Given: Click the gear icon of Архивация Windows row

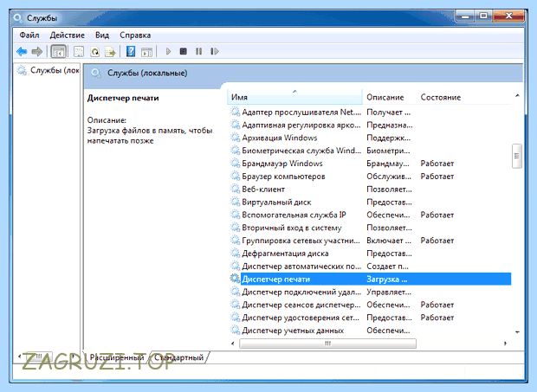Looking at the screenshot, I should click(235, 138).
